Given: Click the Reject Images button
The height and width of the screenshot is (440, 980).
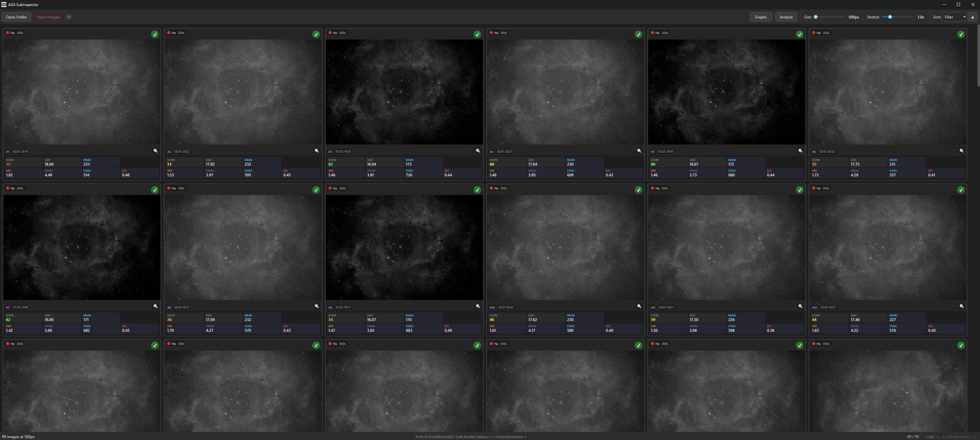Looking at the screenshot, I should (x=49, y=17).
